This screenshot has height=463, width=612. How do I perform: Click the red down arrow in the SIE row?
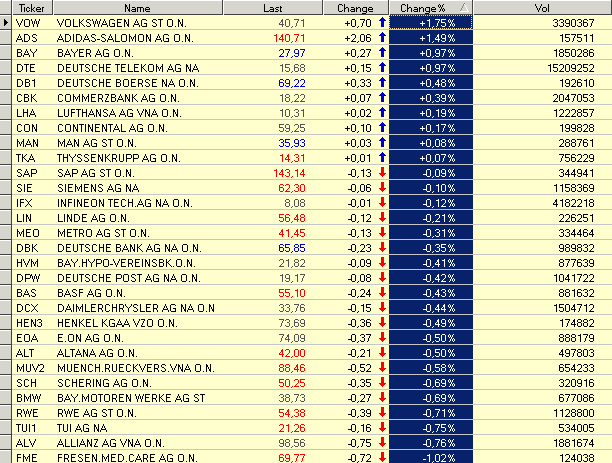(x=382, y=187)
